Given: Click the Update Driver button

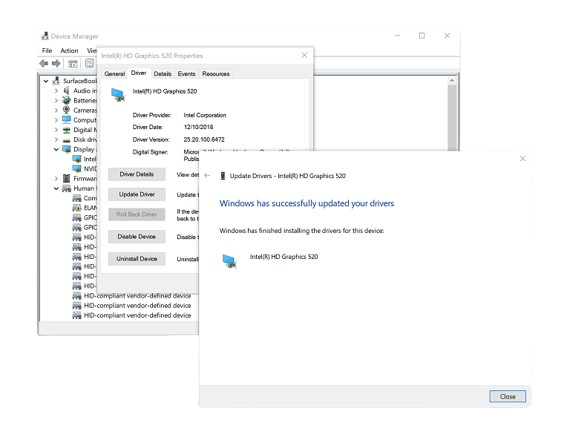Looking at the screenshot, I should click(137, 195).
